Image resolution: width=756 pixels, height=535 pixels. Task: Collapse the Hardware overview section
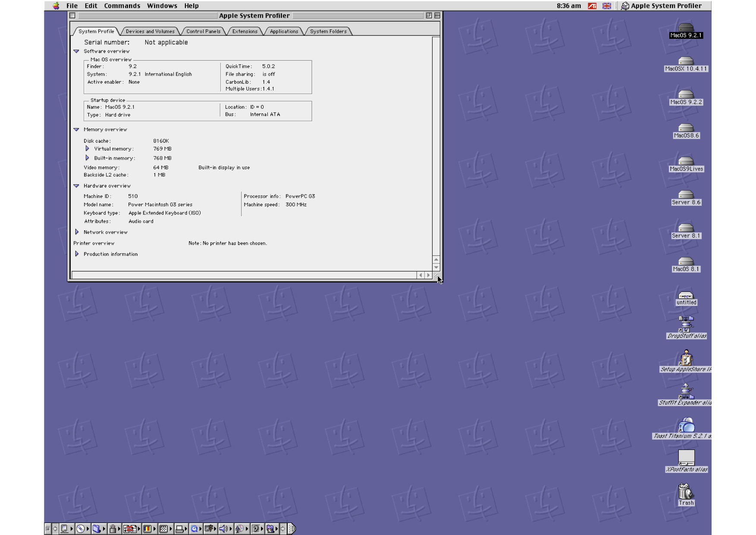click(76, 186)
